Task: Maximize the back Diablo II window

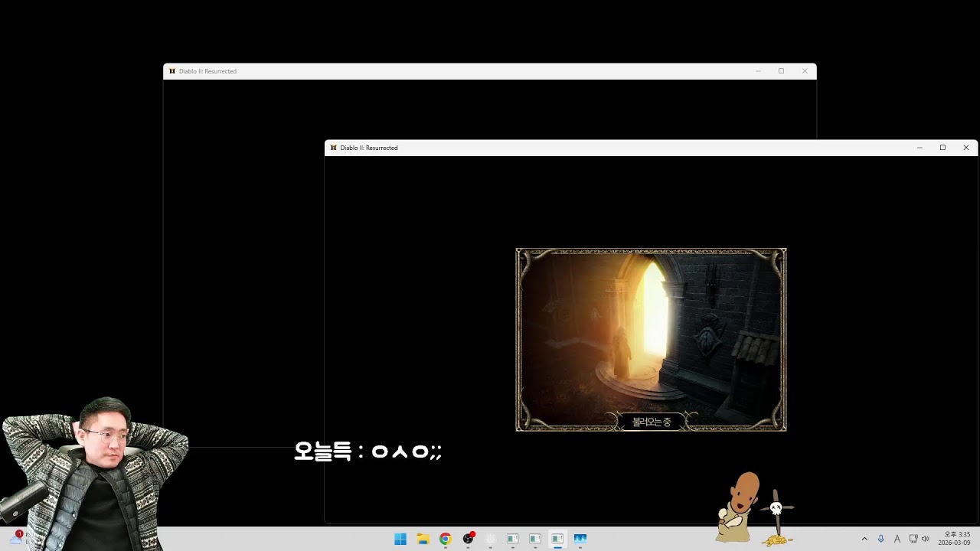Action: pos(781,71)
